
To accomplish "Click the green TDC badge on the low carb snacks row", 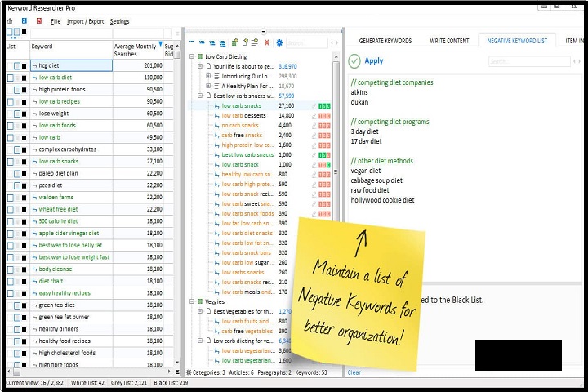I will click(x=325, y=106).
